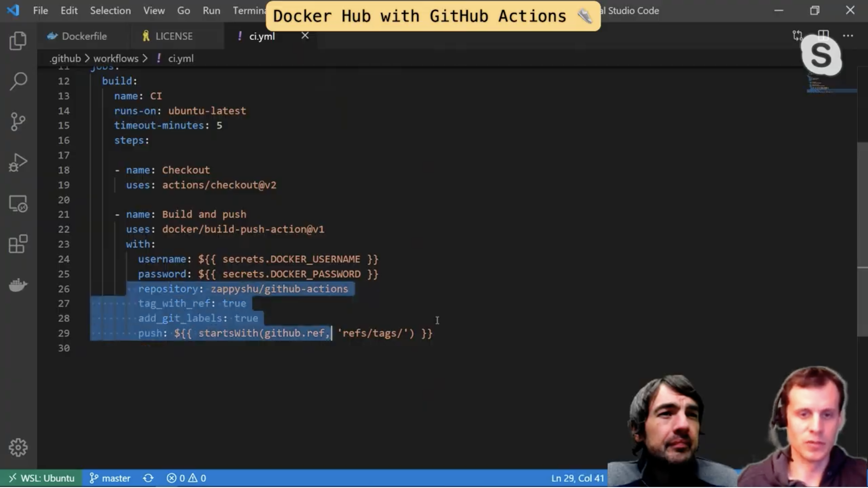
Task: Click the vertical editor scrollbar
Action: coord(862,239)
